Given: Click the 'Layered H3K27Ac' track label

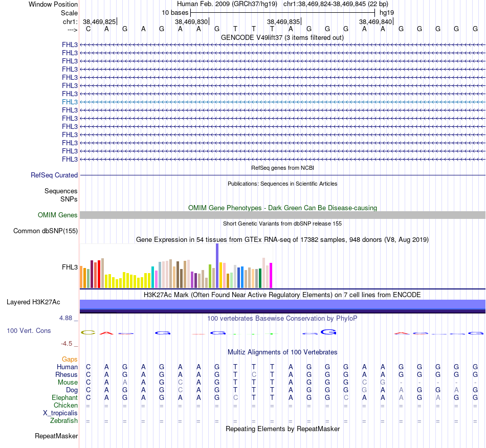Looking at the screenshot, I should [33, 302].
